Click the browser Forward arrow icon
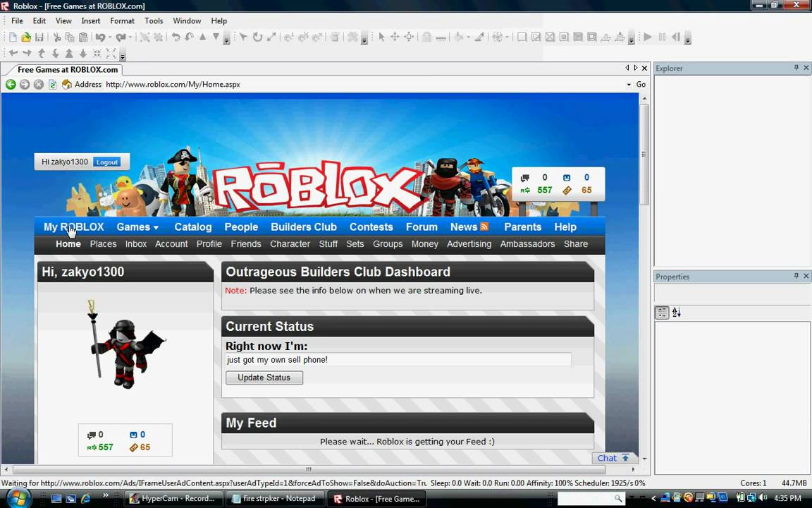Viewport: 812px width, 508px height. click(x=25, y=85)
